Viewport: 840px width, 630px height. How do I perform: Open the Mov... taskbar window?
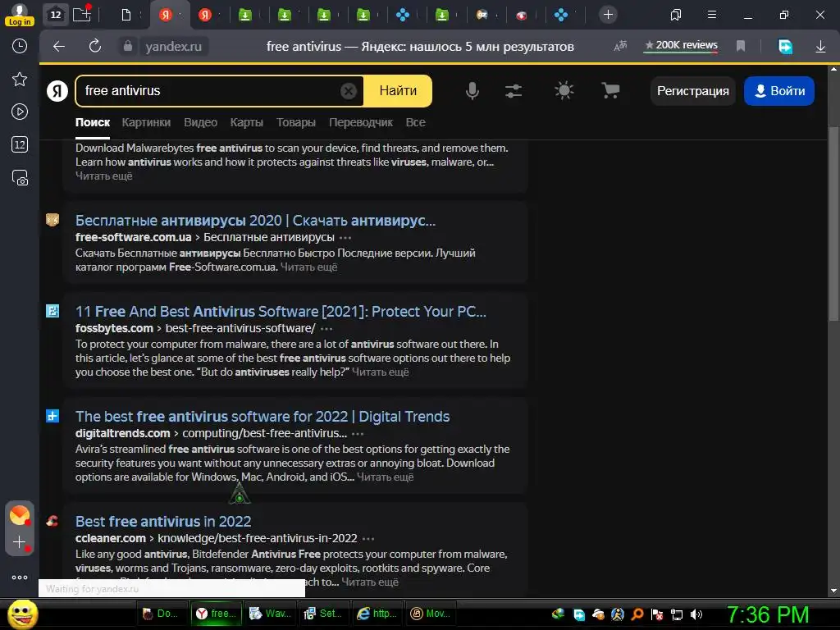[x=431, y=614]
